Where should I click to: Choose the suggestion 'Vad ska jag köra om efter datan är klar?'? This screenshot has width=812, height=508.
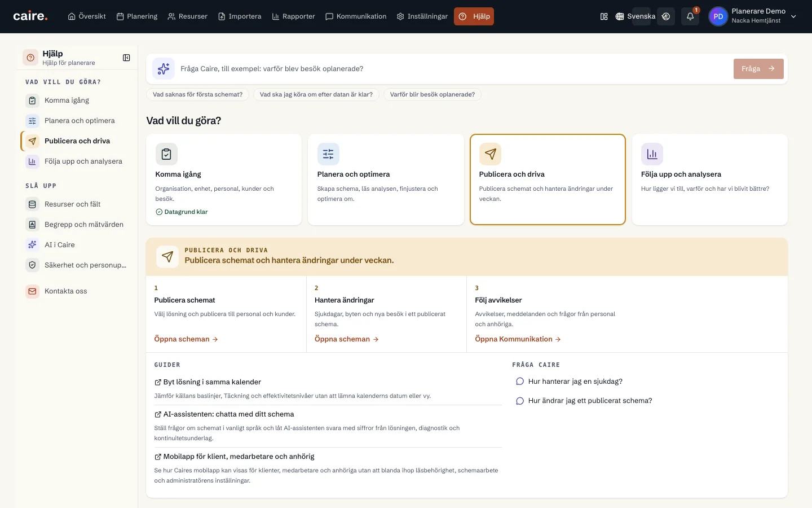[316, 95]
